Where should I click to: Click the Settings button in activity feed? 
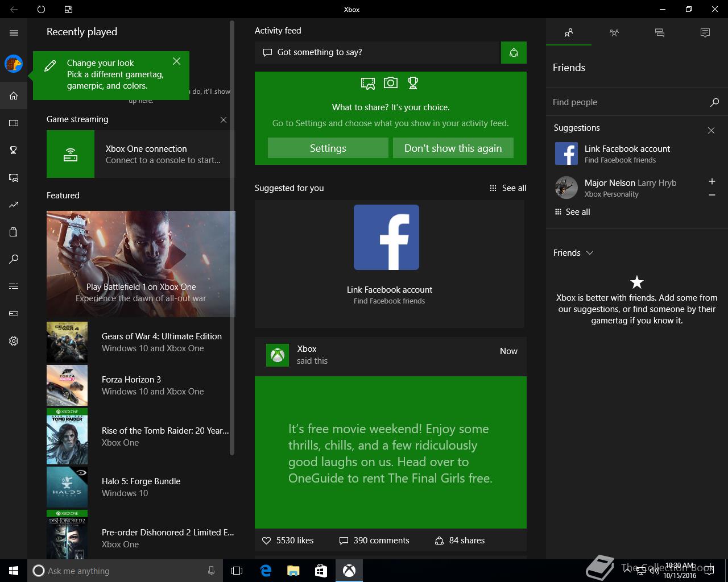[328, 148]
